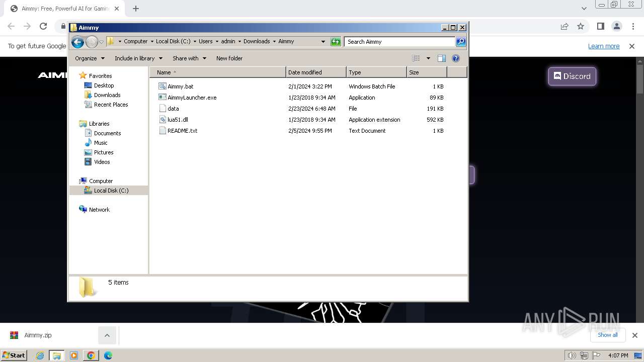This screenshot has height=362, width=644.
Task: Bookmark this page with star icon
Action: click(x=581, y=26)
